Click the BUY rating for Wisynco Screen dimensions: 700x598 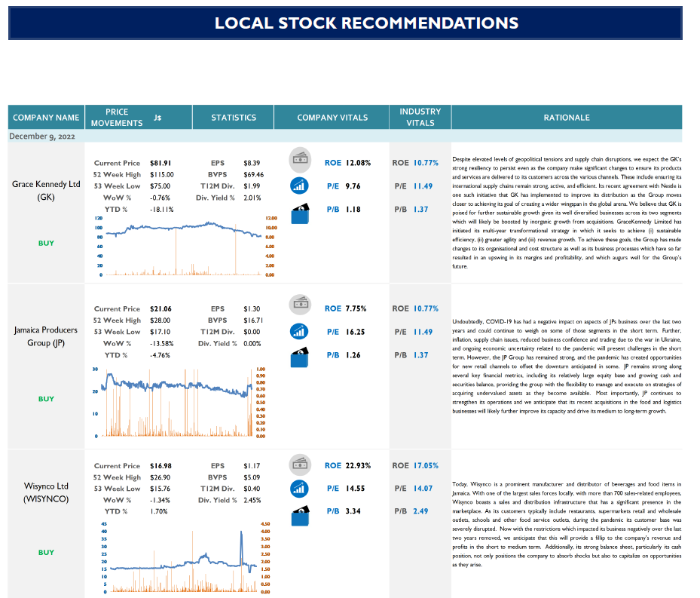tap(46, 553)
